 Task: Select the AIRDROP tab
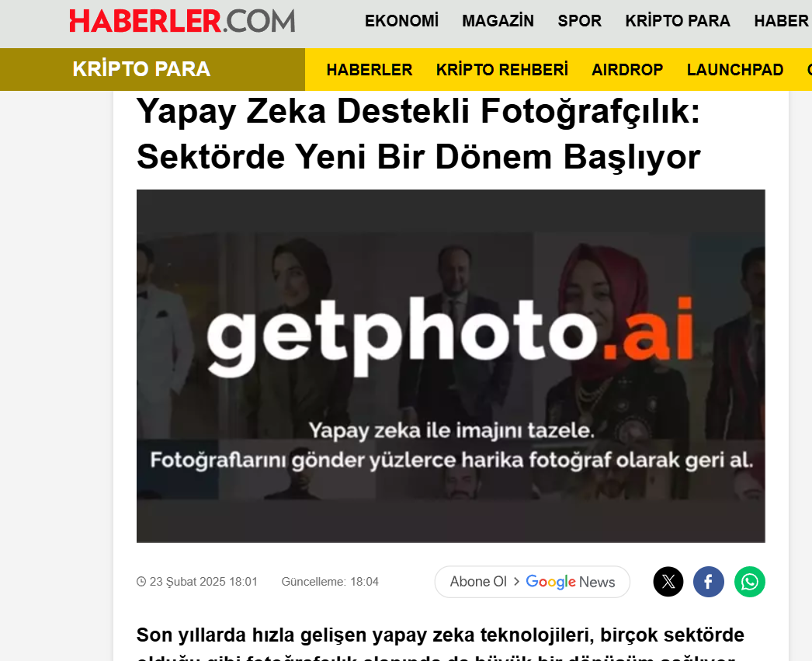627,69
